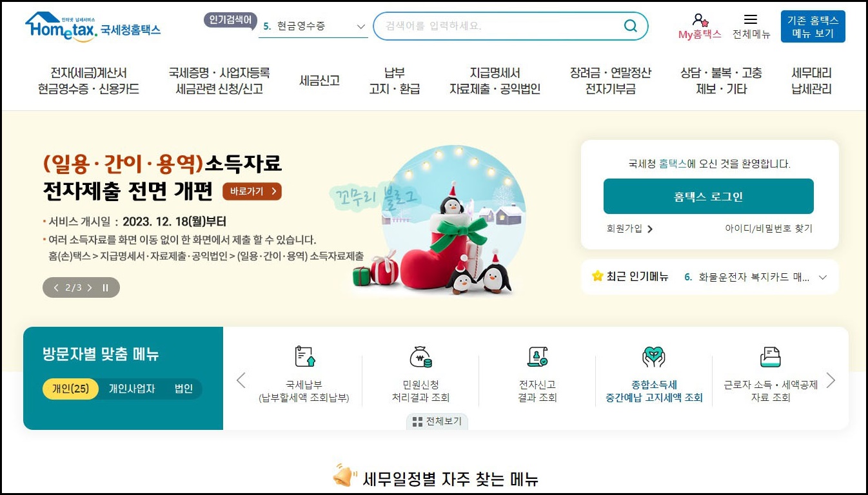This screenshot has height=495, width=868.
Task: Open 납부 고지·환급 main menu
Action: (x=394, y=81)
